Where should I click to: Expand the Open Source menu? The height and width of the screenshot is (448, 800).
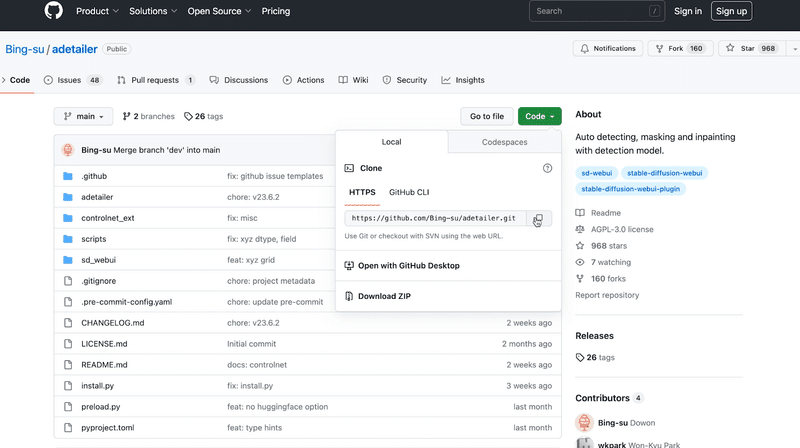point(219,11)
